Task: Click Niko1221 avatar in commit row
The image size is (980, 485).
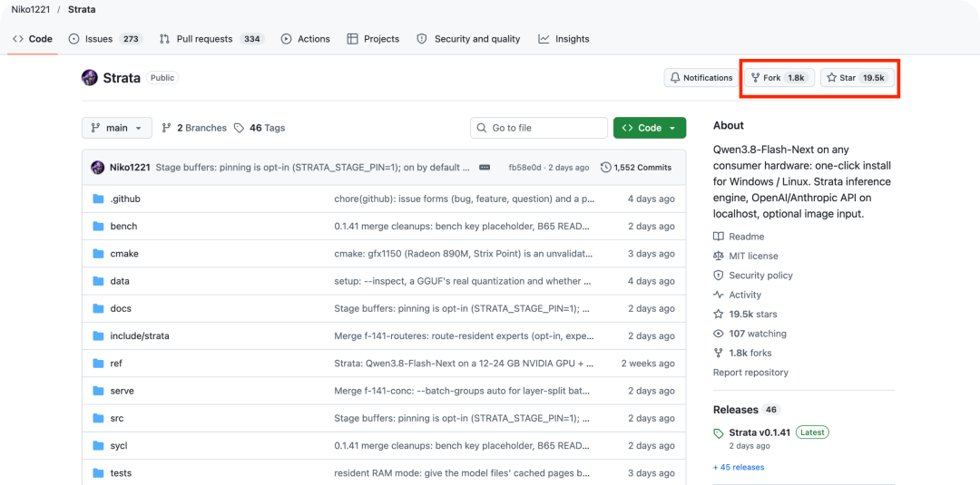Action: [97, 168]
